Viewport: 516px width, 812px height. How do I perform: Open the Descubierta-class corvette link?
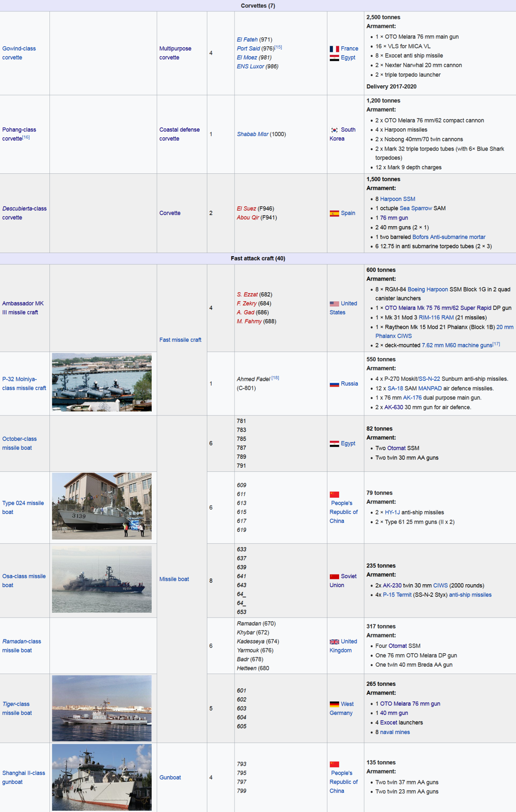click(24, 213)
